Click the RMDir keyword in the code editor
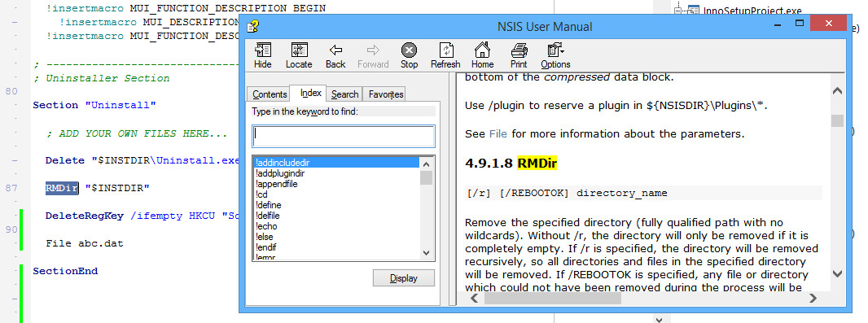 point(62,188)
